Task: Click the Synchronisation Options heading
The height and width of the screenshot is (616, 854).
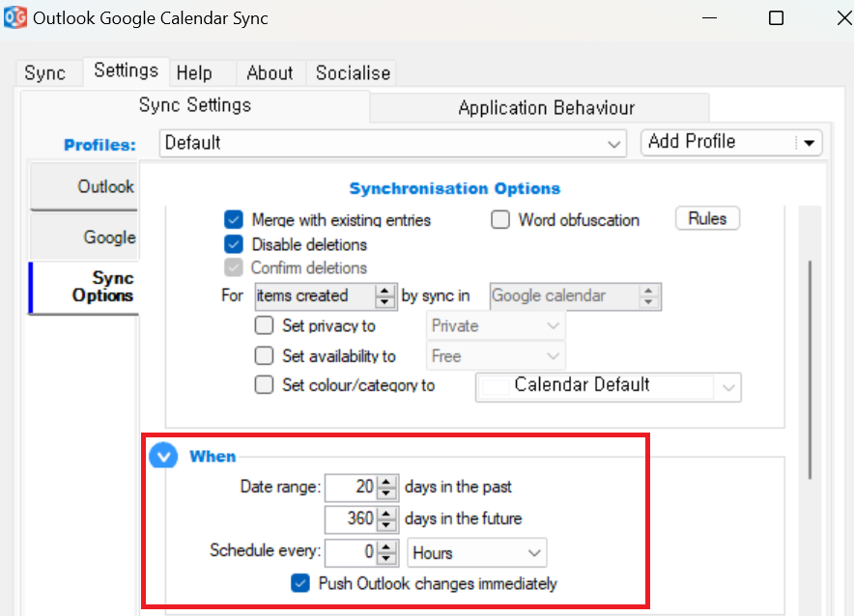Action: click(x=455, y=188)
